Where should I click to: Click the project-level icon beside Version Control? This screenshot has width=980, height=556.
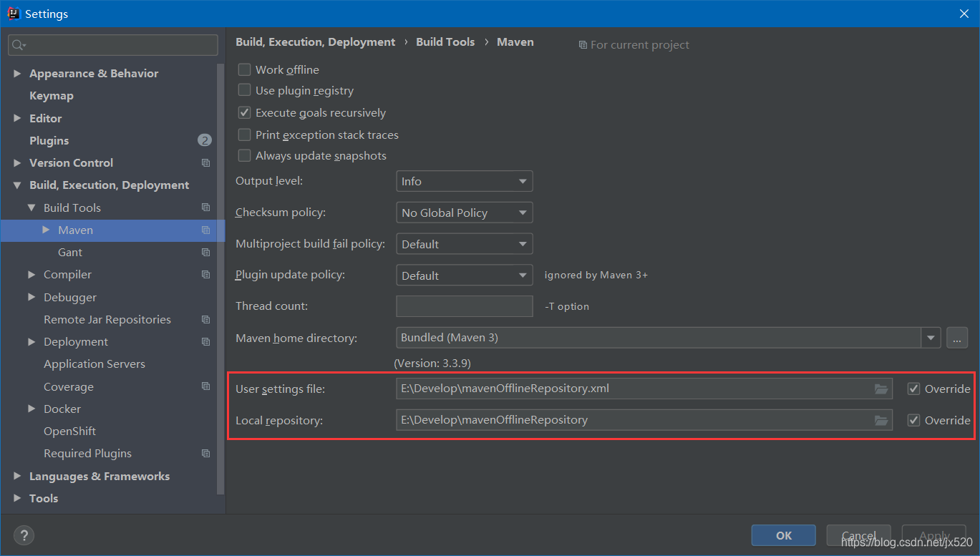(x=205, y=163)
